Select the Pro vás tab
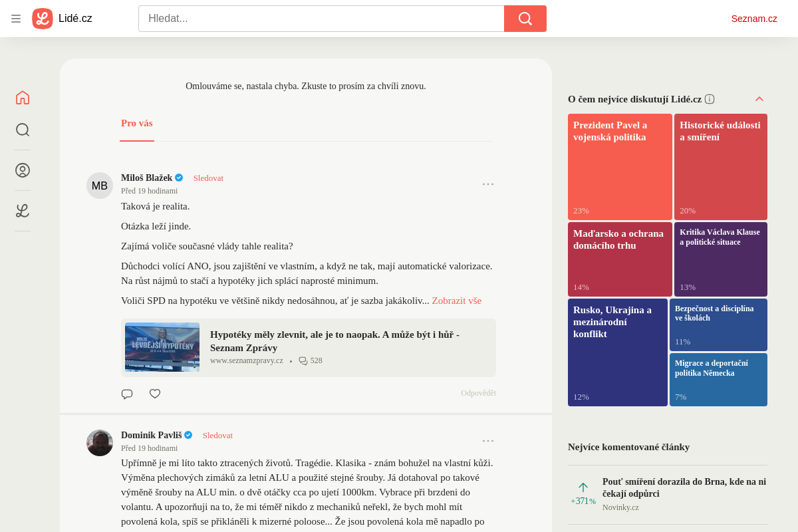This screenshot has height=532, width=798. 137,124
